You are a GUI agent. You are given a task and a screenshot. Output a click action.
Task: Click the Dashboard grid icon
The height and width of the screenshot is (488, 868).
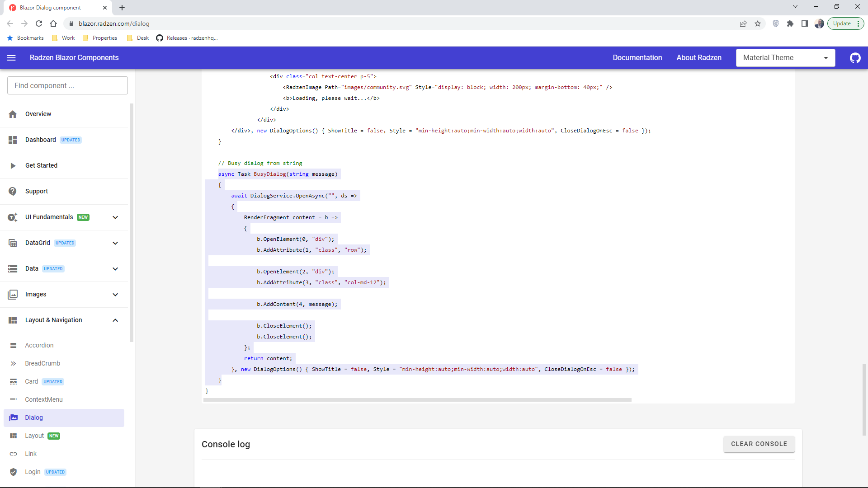tap(13, 140)
